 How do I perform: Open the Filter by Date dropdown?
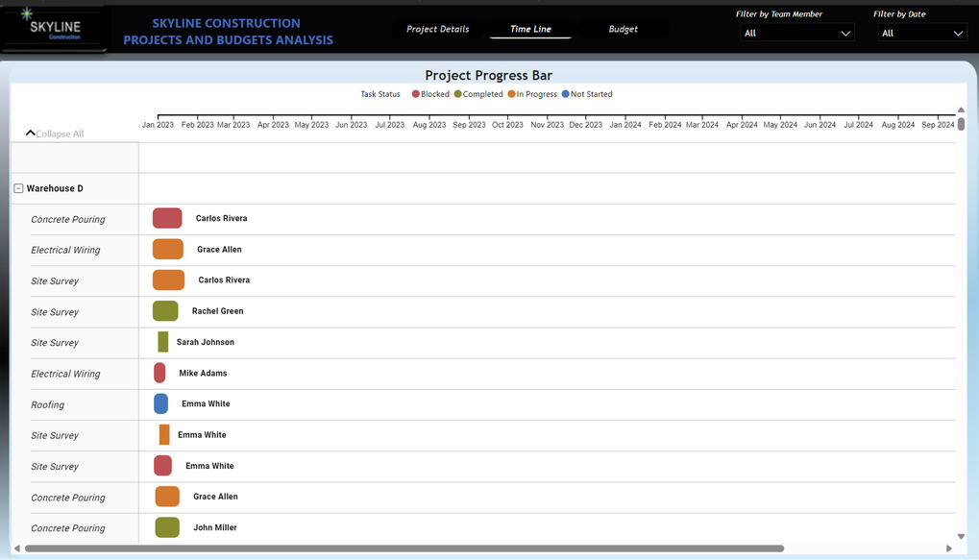[920, 33]
